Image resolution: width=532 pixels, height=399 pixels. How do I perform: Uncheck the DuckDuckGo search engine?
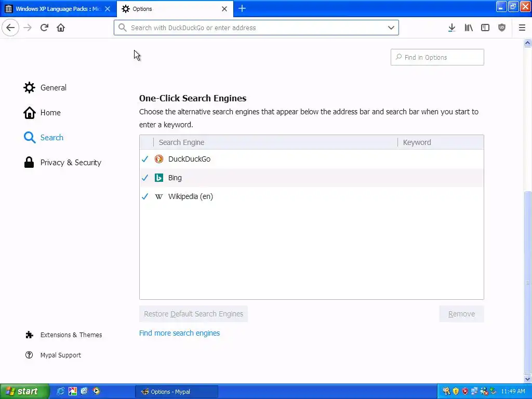(145, 159)
